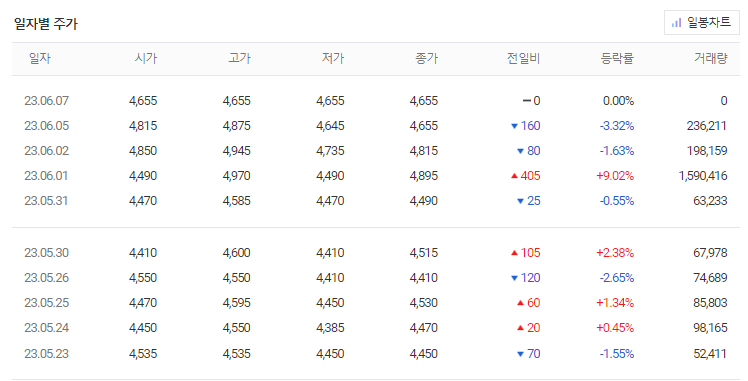
Task: Click the 0.00% change rate
Action: [x=618, y=101]
